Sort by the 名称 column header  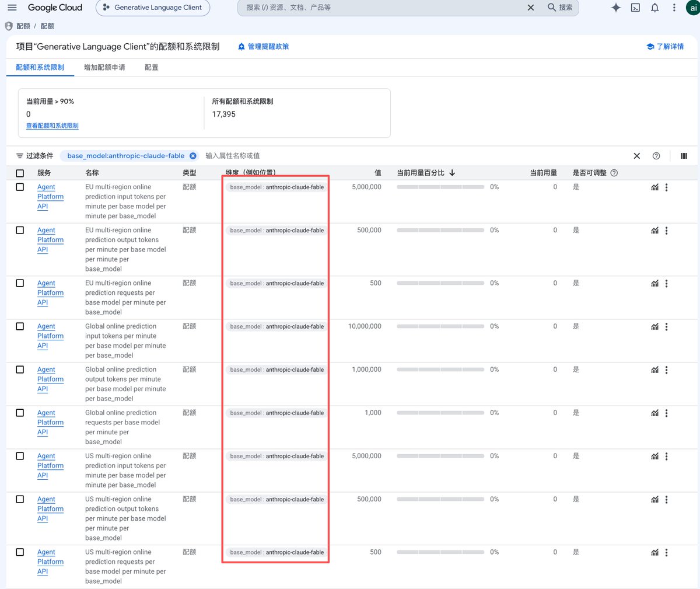[92, 173]
